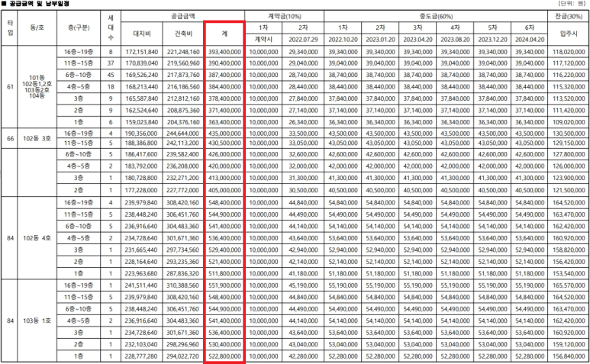Click the 공급금액 column group header
The width and height of the screenshot is (590, 364).
pyautogui.click(x=183, y=16)
